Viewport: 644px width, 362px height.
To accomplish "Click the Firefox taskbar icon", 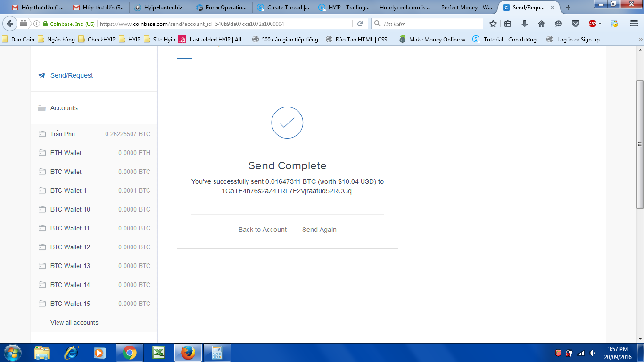I will 188,353.
